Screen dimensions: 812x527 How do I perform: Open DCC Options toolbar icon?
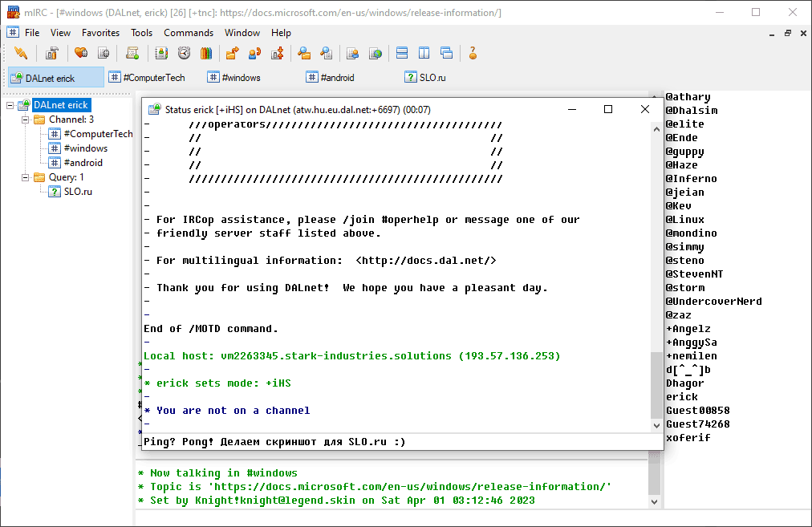coord(278,53)
